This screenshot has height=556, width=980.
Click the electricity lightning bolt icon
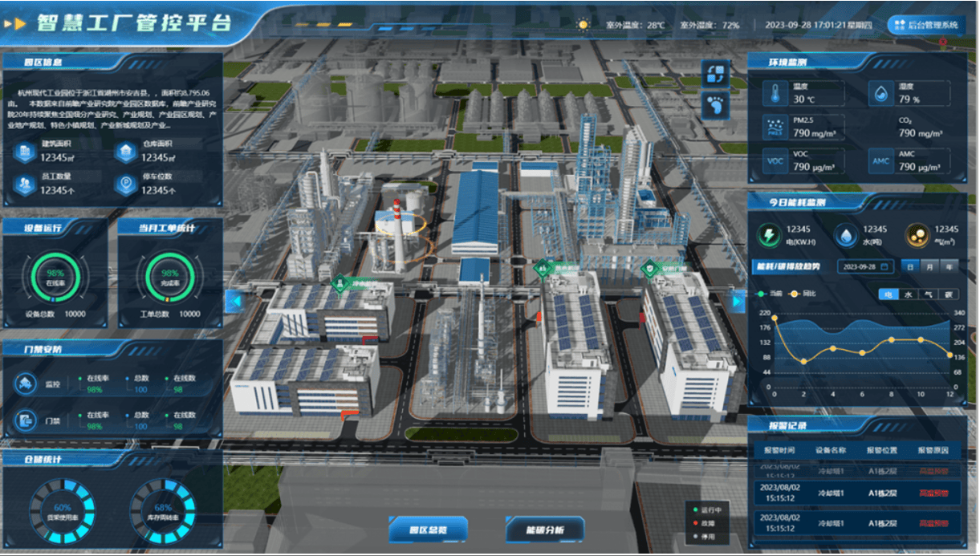[770, 236]
